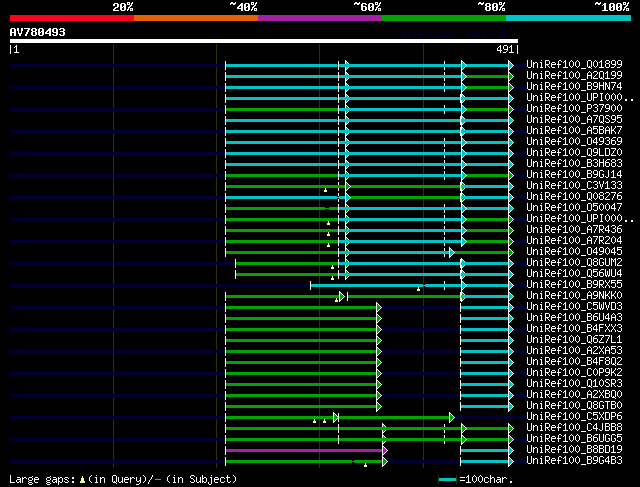Select the query name AV780493
640x487 pixels.
coord(38,32)
